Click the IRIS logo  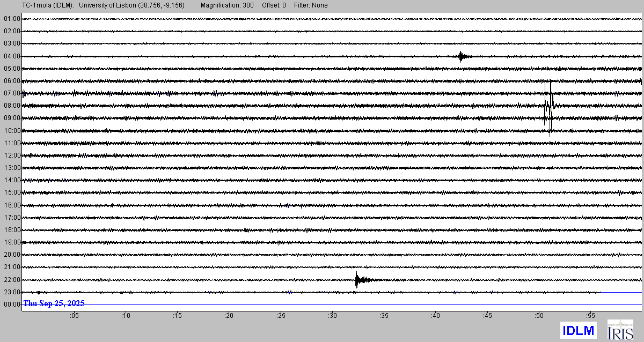(620, 330)
